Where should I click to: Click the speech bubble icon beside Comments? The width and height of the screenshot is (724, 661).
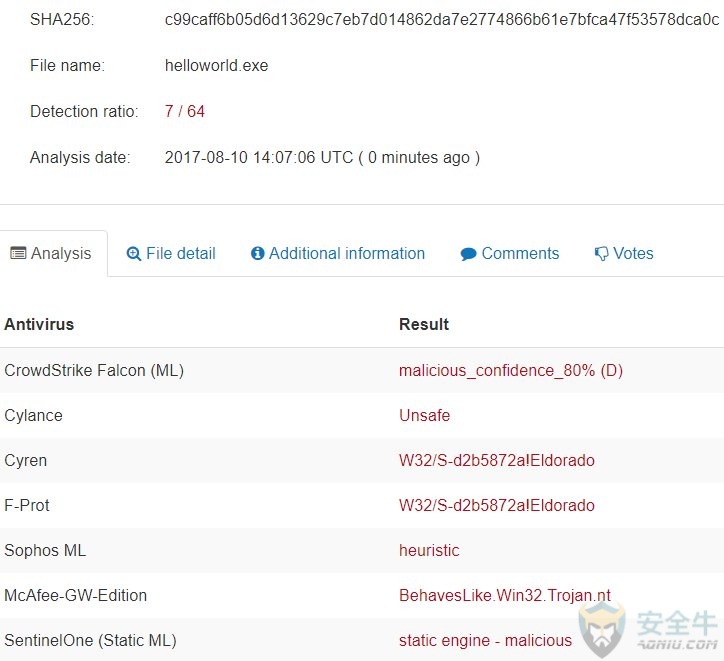tap(468, 254)
